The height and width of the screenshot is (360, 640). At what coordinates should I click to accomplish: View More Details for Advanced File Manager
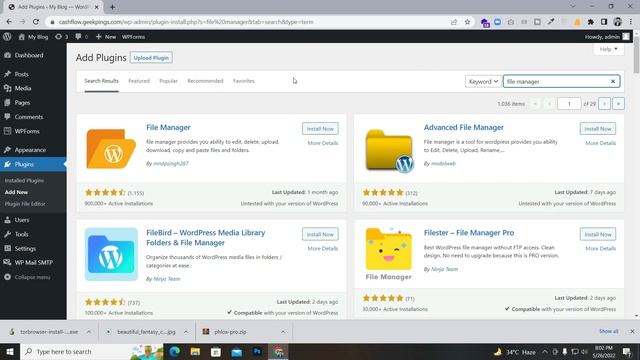click(600, 143)
